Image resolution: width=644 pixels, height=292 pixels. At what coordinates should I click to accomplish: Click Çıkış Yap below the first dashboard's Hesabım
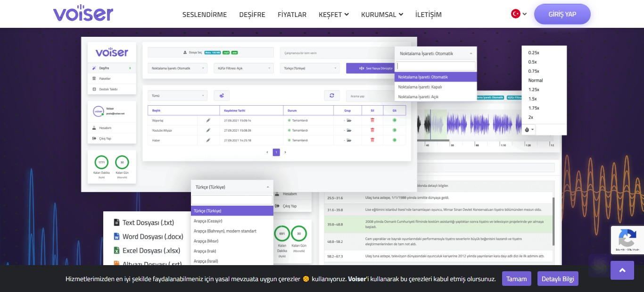(112, 139)
